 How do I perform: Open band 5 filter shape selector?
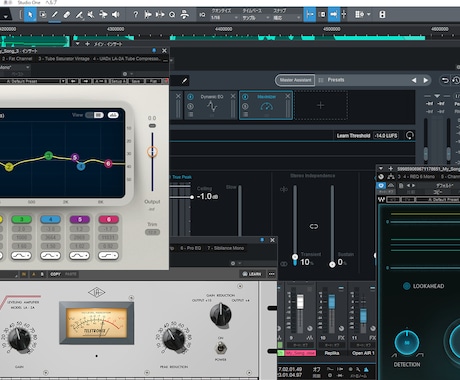pyautogui.click(x=80, y=256)
